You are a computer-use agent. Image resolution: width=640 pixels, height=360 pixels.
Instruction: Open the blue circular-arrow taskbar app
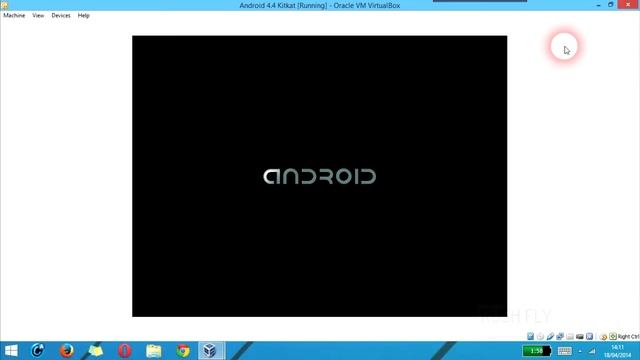(38, 351)
